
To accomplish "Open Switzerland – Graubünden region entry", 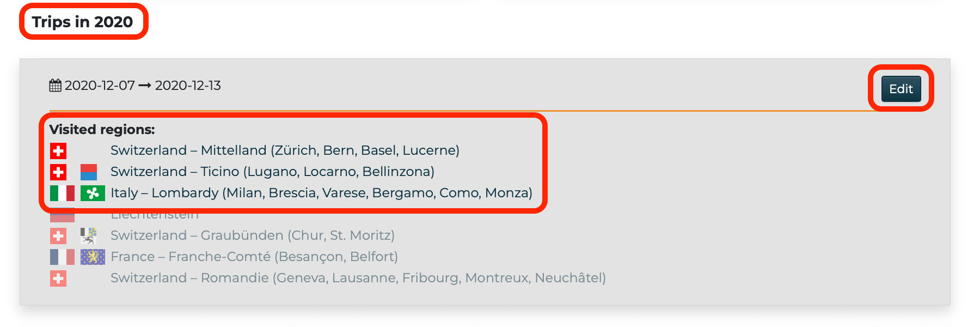I will point(253,235).
